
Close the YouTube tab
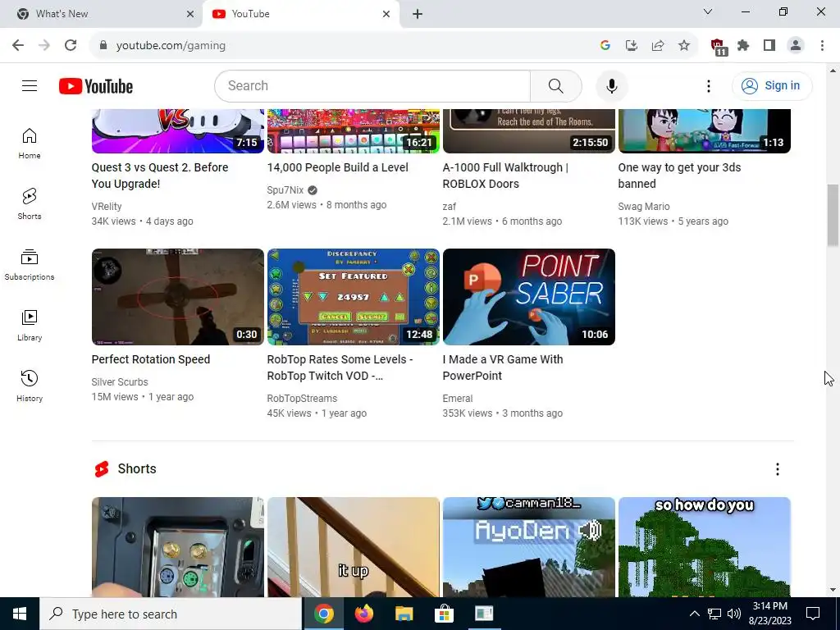386,14
